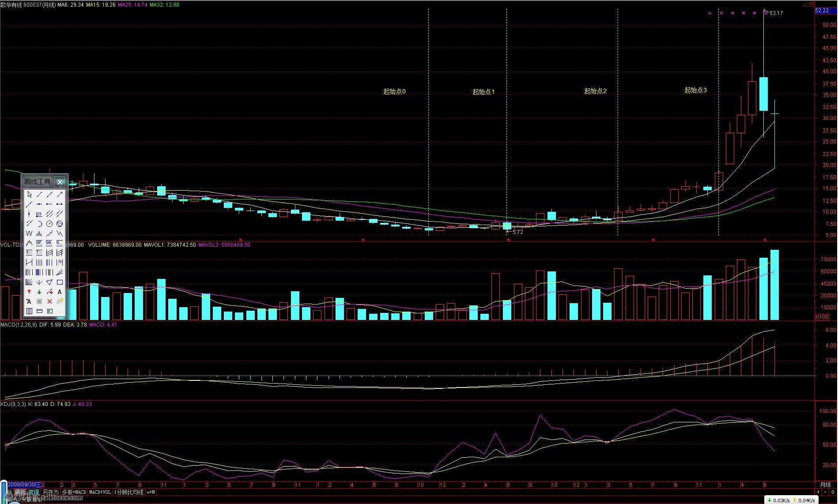Click the MA6: 29.34 moving average label
This screenshot has width=838, height=504.
[x=71, y=5]
